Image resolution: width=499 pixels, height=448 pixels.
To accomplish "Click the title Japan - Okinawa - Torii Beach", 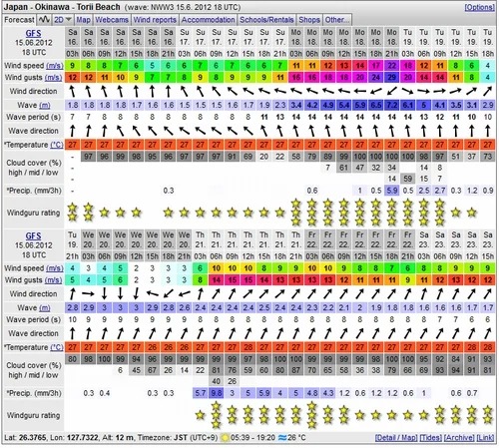I will coord(62,7).
